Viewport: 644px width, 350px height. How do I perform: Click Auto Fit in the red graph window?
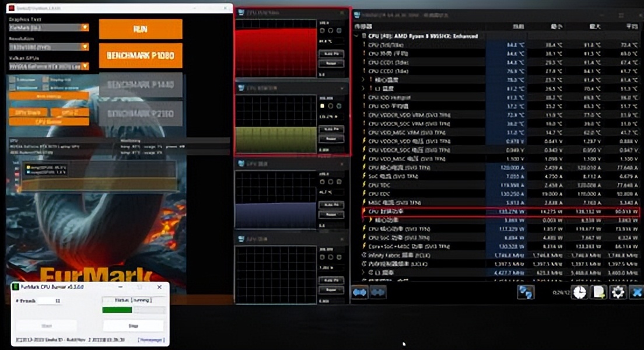331,54
